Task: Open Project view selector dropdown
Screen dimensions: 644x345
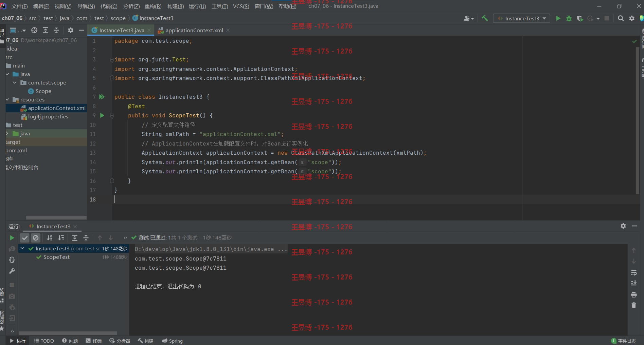Action: point(18,30)
